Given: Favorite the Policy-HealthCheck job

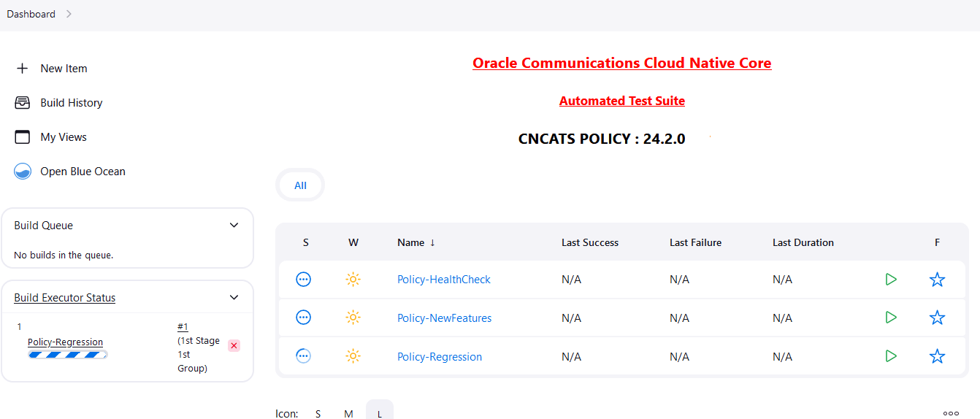Looking at the screenshot, I should (938, 280).
